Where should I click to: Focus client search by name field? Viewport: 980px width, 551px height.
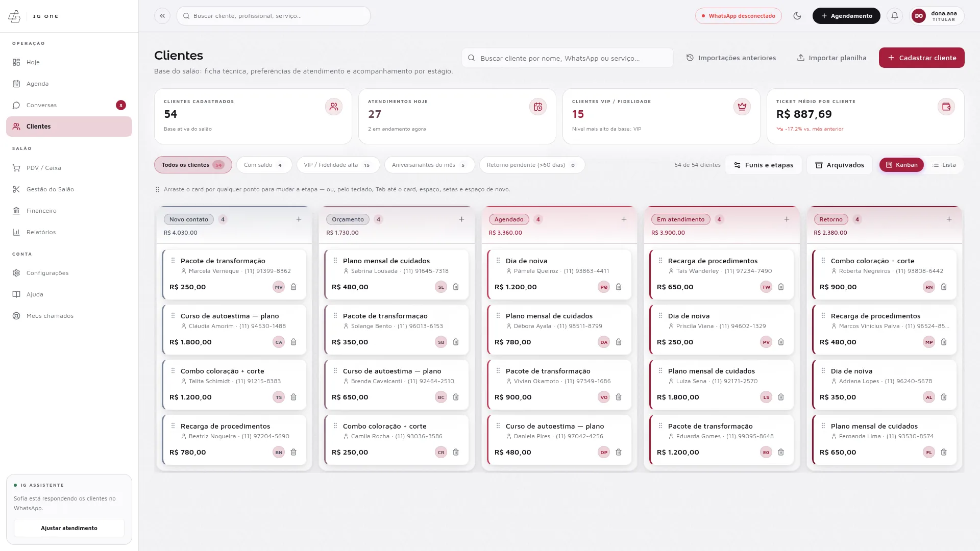[568, 58]
